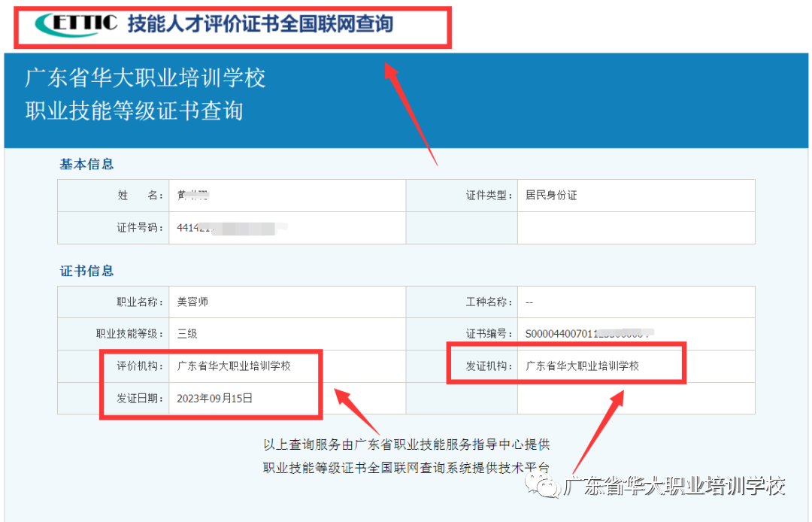Click the 证件类型 label
Screen dimensions: 812x522
point(489,196)
